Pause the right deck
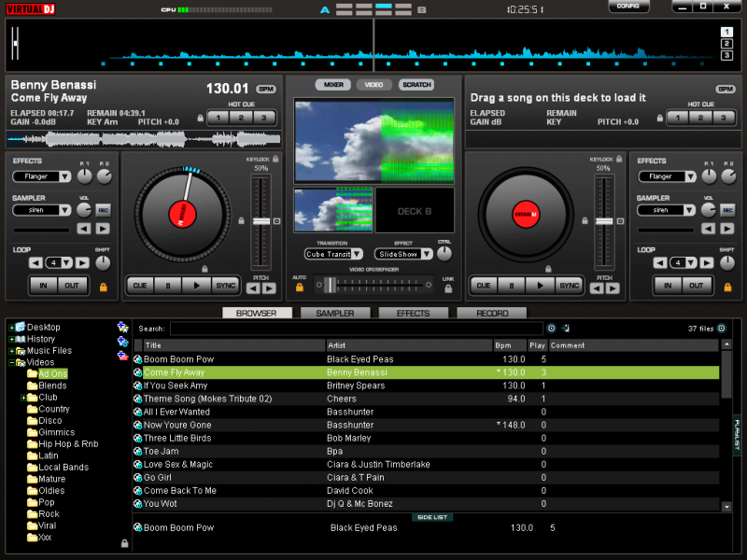The width and height of the screenshot is (747, 560). tap(511, 286)
